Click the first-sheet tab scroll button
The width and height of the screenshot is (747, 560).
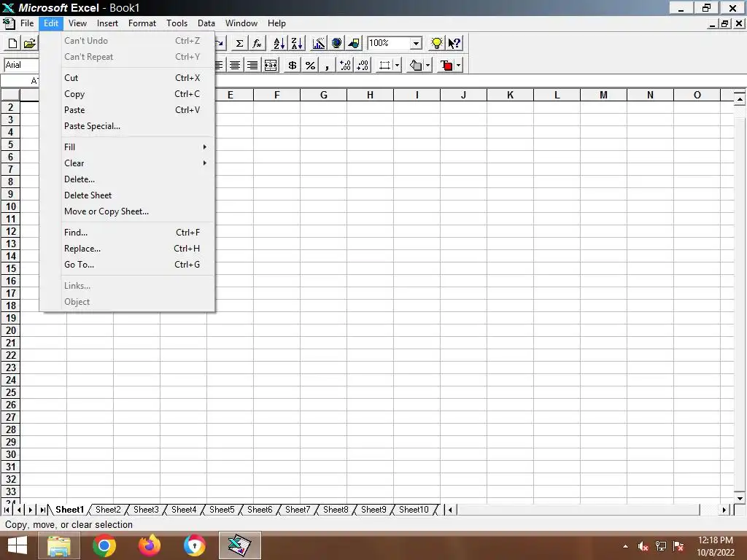(7, 510)
